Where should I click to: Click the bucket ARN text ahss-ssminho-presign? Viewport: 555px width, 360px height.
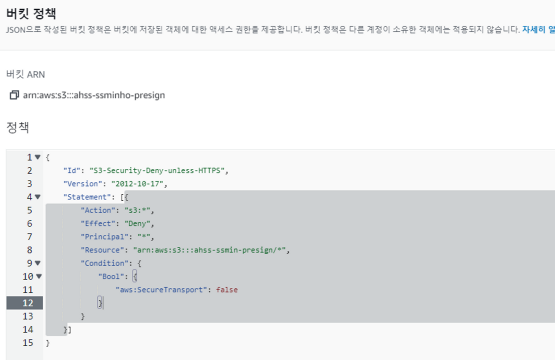click(x=94, y=95)
